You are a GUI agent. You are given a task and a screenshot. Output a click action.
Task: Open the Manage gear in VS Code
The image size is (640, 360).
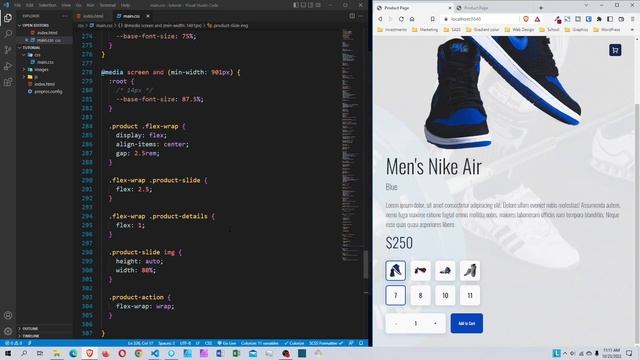point(8,331)
